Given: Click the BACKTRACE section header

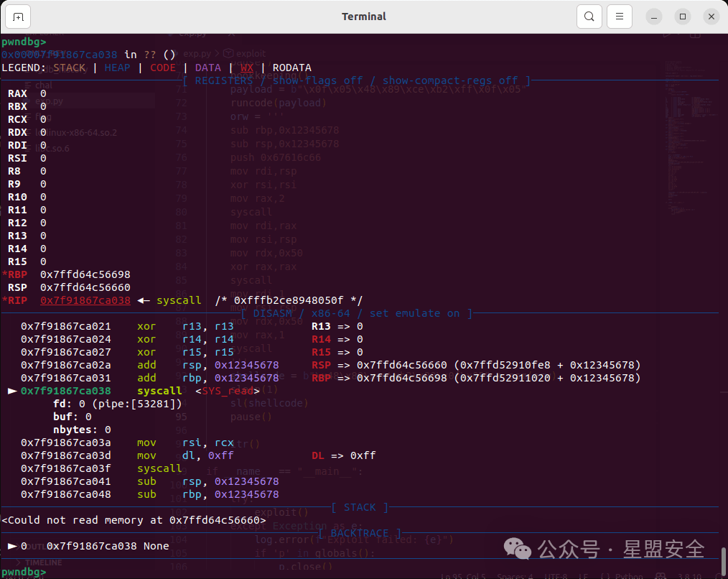Looking at the screenshot, I should pos(360,533).
